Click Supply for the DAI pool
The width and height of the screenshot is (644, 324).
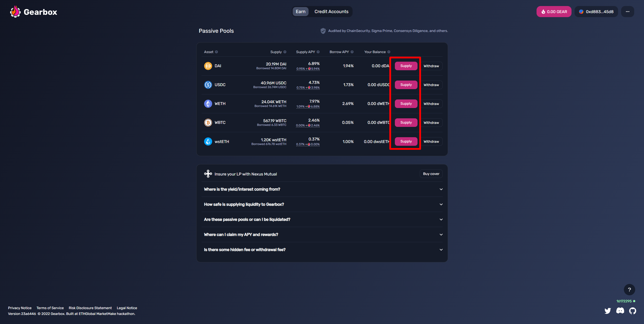[406, 66]
